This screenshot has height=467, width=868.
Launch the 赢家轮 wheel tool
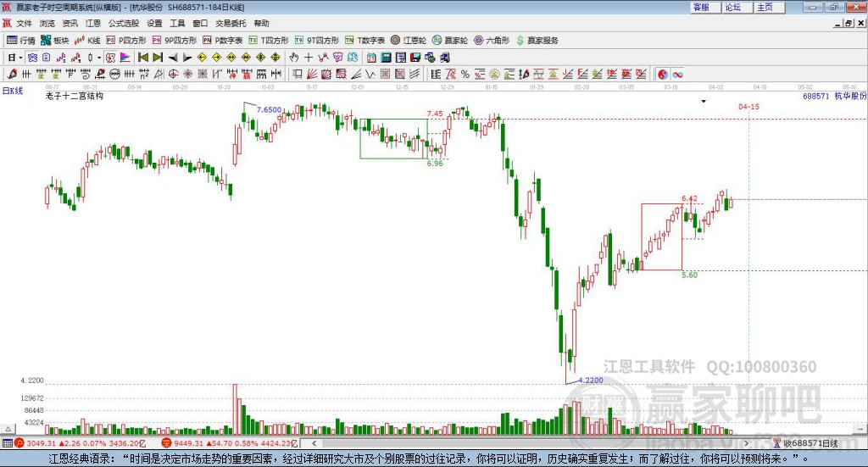coord(450,41)
